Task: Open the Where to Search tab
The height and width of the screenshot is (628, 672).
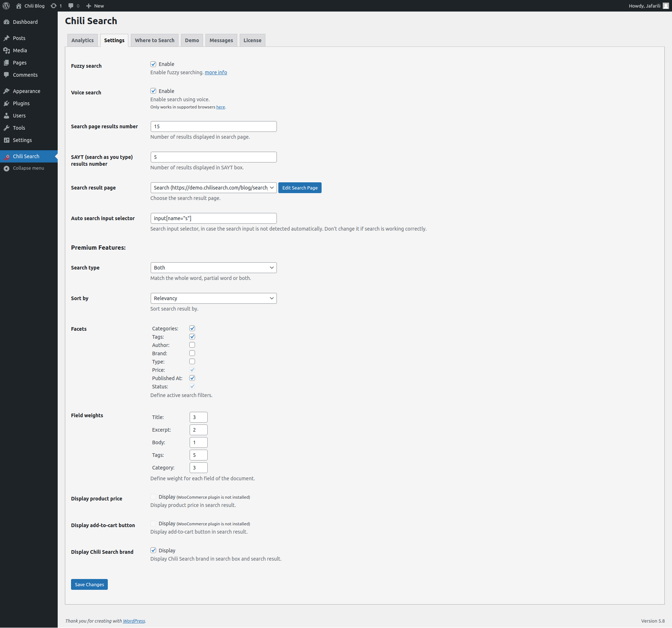Action: click(155, 40)
